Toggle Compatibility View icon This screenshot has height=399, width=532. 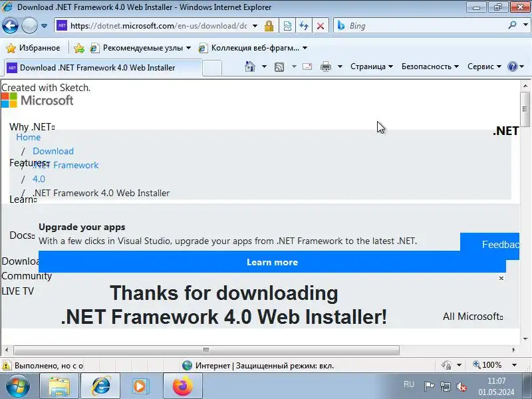[287, 26]
